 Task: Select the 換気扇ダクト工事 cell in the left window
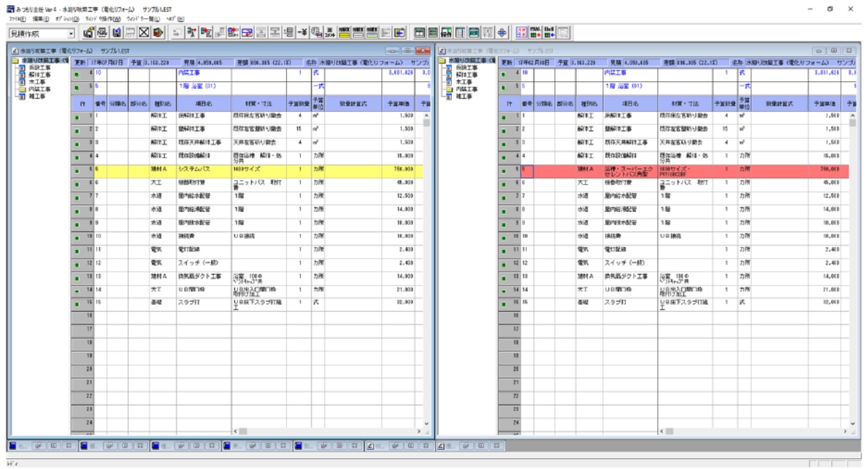(204, 278)
